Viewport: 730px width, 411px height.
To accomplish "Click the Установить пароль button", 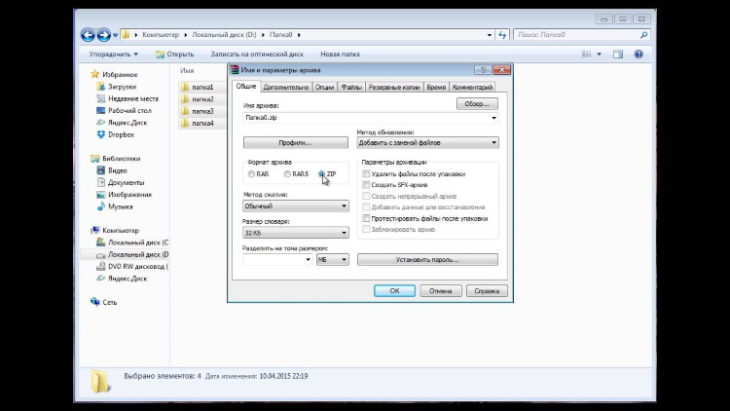I will 427,260.
